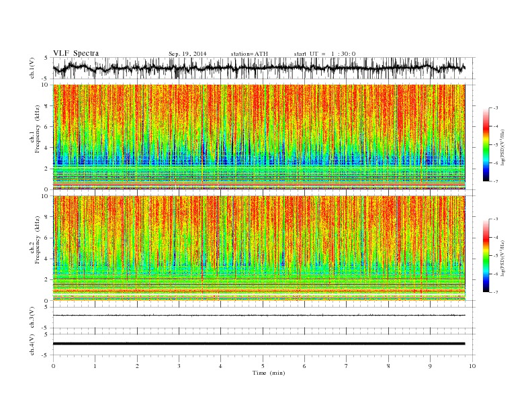Click the time axis tick label "6"
This screenshot has height=411, width=532.
[305, 366]
